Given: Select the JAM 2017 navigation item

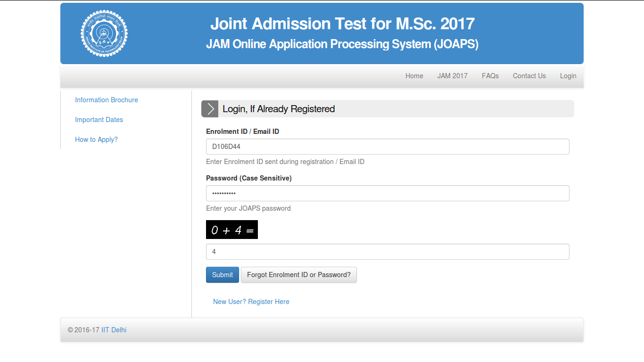Looking at the screenshot, I should [452, 76].
